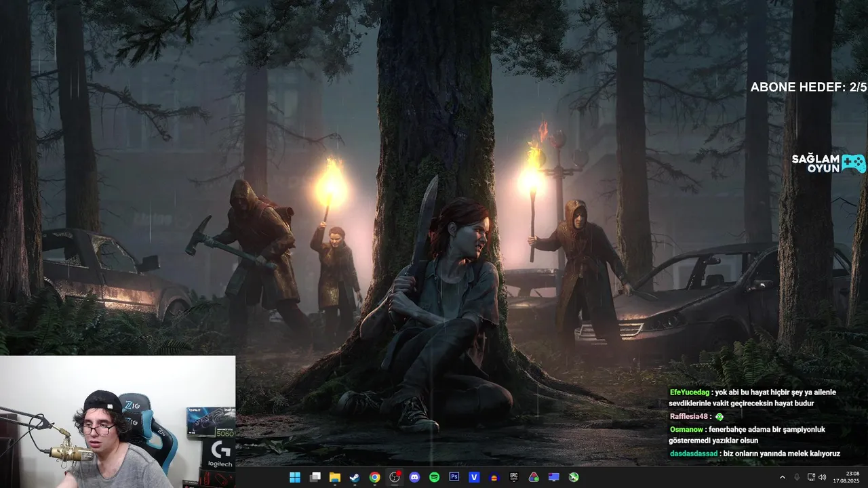Switch to Steam in the taskbar
868x488 pixels.
[355, 477]
